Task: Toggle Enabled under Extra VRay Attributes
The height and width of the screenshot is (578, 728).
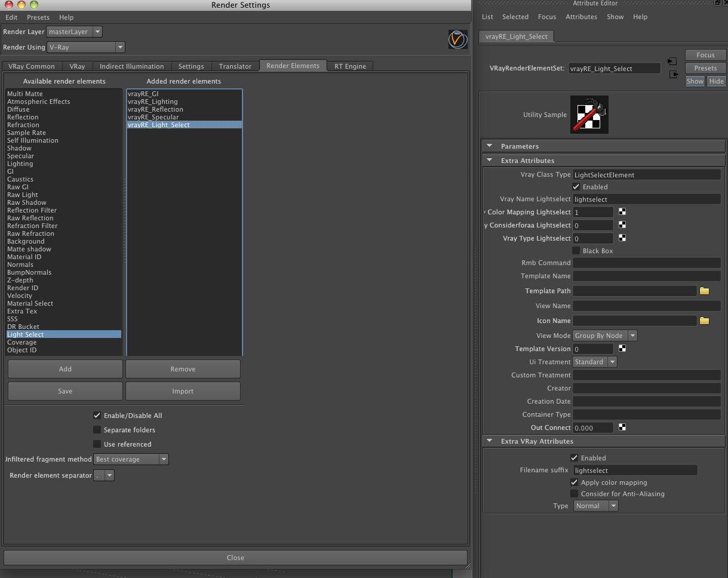Action: [574, 458]
